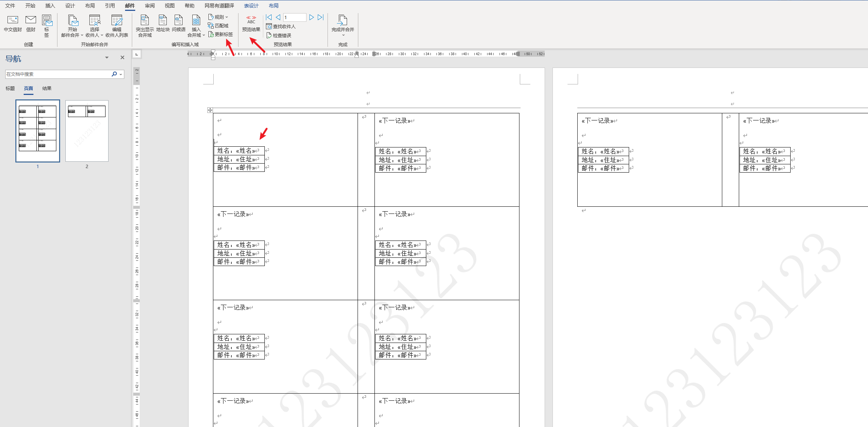This screenshot has height=427, width=868.
Task: Open the 开始邮件合并 dropdown
Action: pos(72,26)
